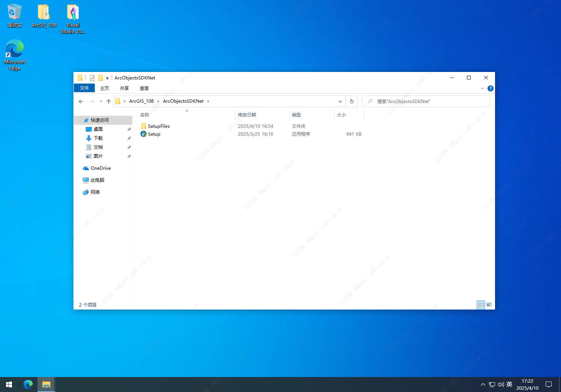
Task: Switch to the 查看 ribbon tab
Action: 144,88
